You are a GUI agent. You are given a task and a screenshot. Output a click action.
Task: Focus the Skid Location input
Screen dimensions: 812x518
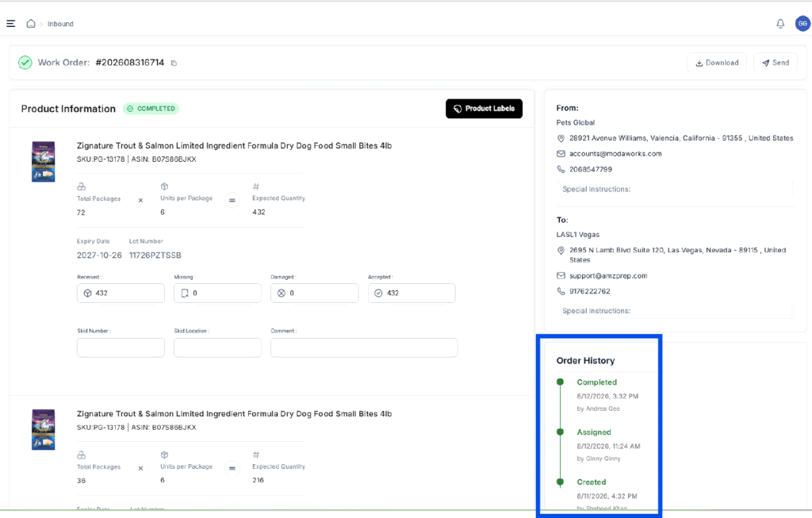pyautogui.click(x=217, y=347)
